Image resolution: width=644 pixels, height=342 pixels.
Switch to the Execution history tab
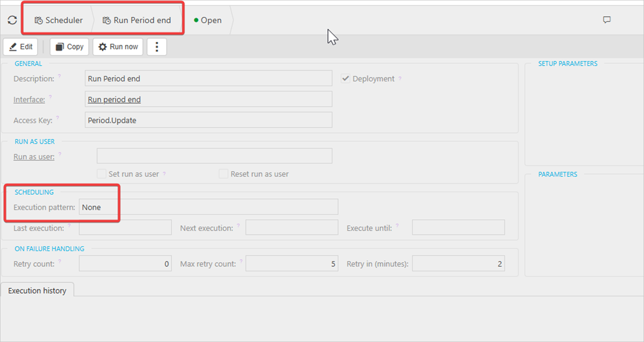(x=37, y=290)
